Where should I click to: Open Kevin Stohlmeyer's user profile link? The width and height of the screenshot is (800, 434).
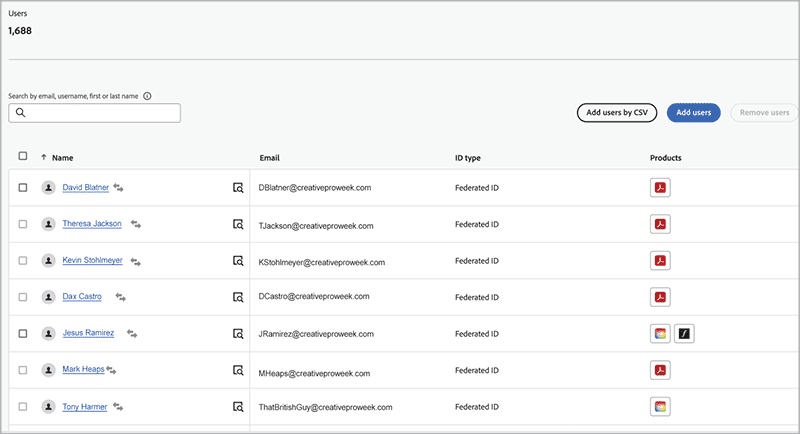(x=92, y=260)
